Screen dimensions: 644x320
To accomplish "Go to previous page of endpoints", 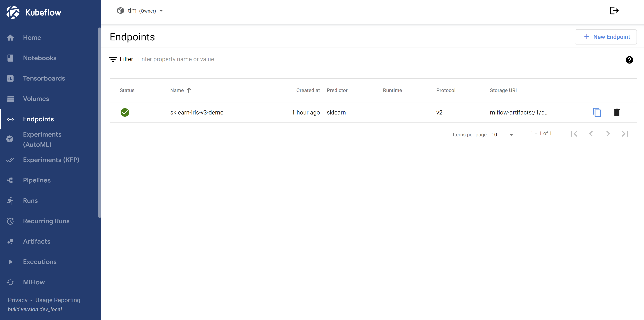I will pos(591,134).
